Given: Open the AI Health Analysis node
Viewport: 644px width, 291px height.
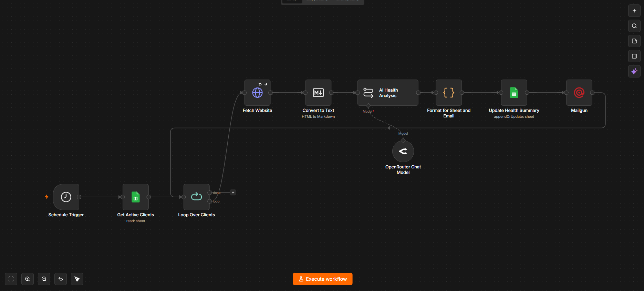Looking at the screenshot, I should 388,93.
